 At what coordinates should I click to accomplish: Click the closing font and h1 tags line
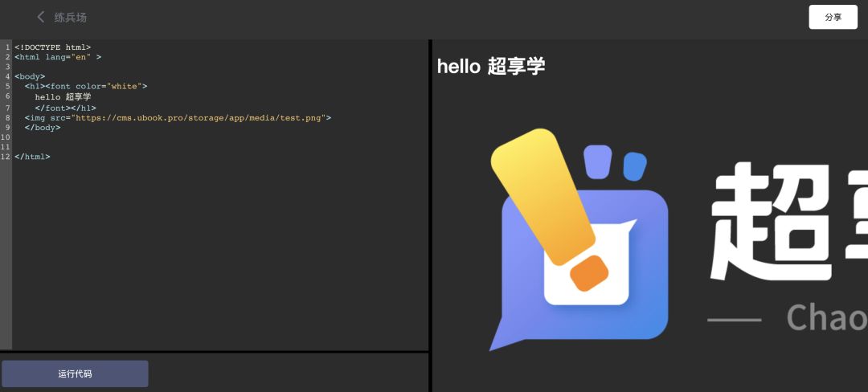click(65, 108)
